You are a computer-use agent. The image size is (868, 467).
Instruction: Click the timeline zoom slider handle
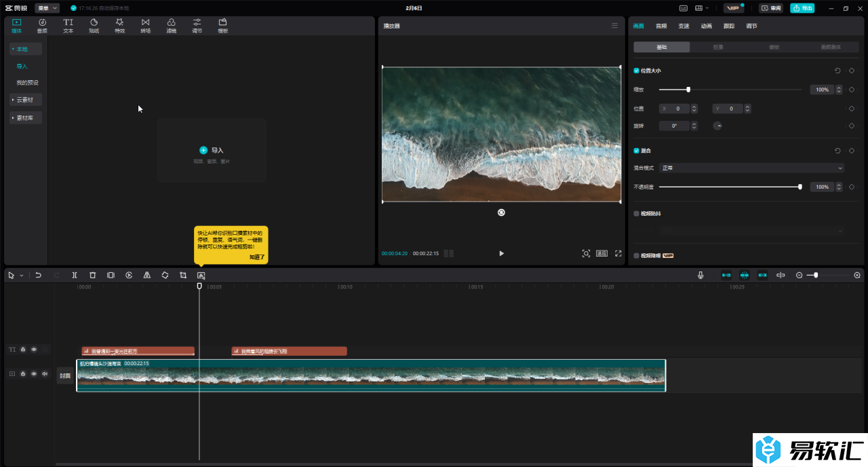pos(816,275)
